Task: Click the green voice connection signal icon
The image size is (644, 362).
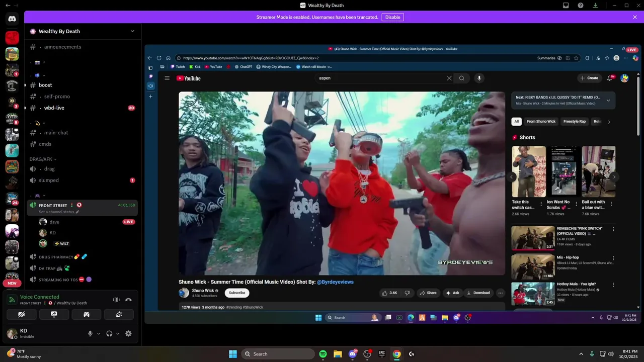Action: 12,300
